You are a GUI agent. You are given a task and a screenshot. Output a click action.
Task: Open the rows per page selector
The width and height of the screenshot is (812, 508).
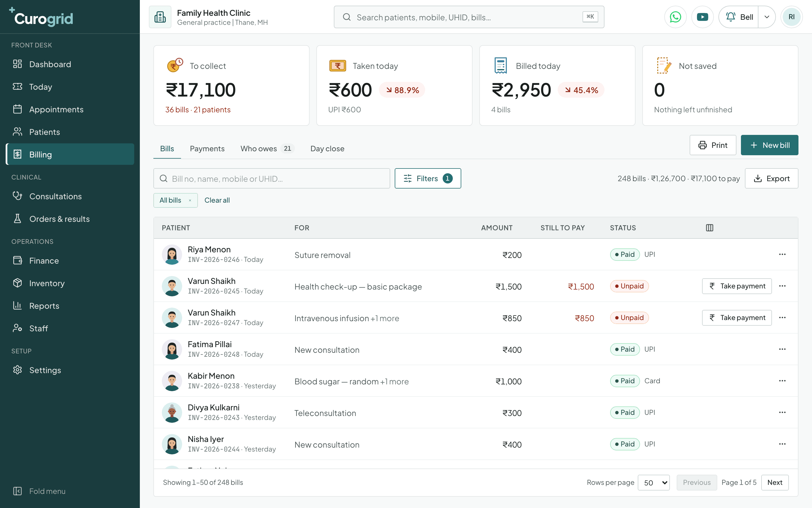tap(654, 483)
